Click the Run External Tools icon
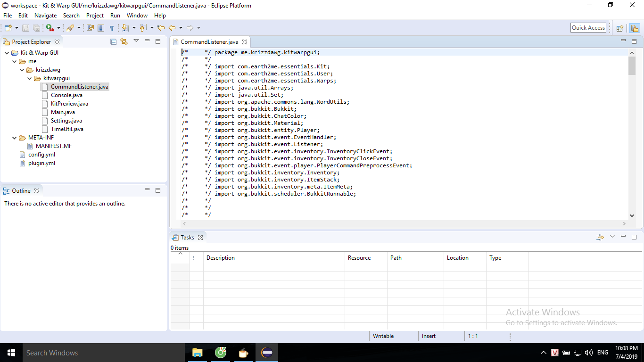 pyautogui.click(x=50, y=28)
